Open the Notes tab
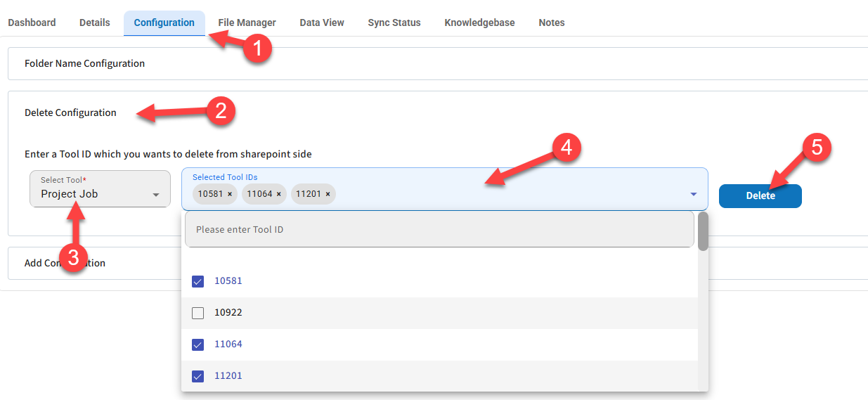 (x=551, y=22)
